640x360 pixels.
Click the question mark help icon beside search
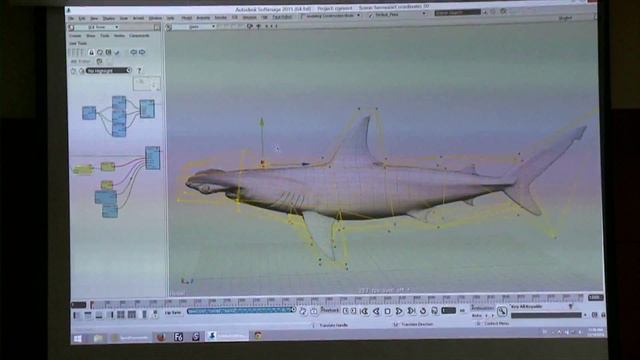coord(139,71)
